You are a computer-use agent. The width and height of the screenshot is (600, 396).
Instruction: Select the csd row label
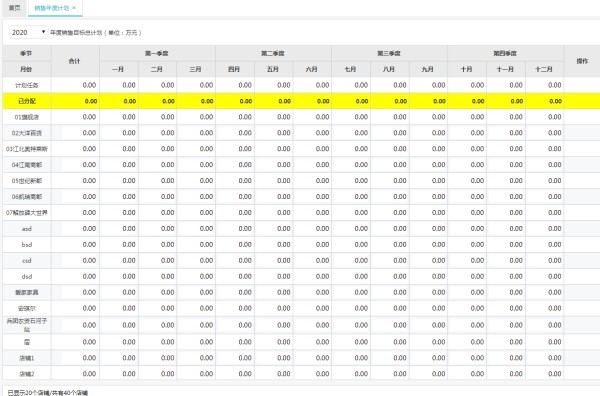point(27,261)
